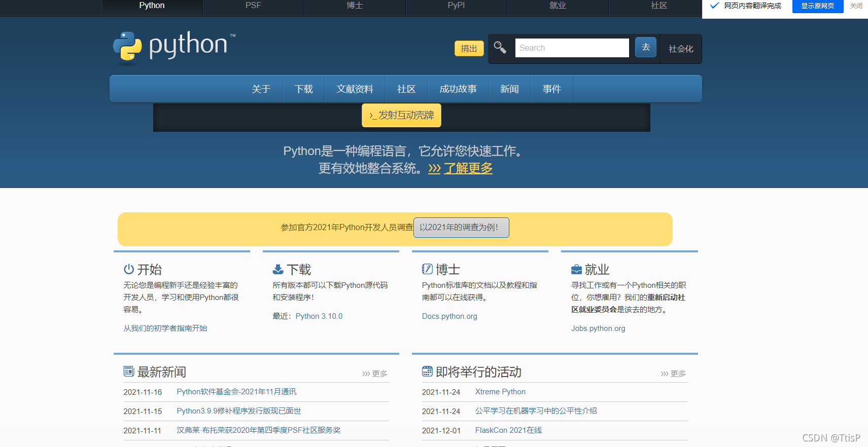Close the translation bar with 关闭
The image size is (868, 447).
coord(856,6)
